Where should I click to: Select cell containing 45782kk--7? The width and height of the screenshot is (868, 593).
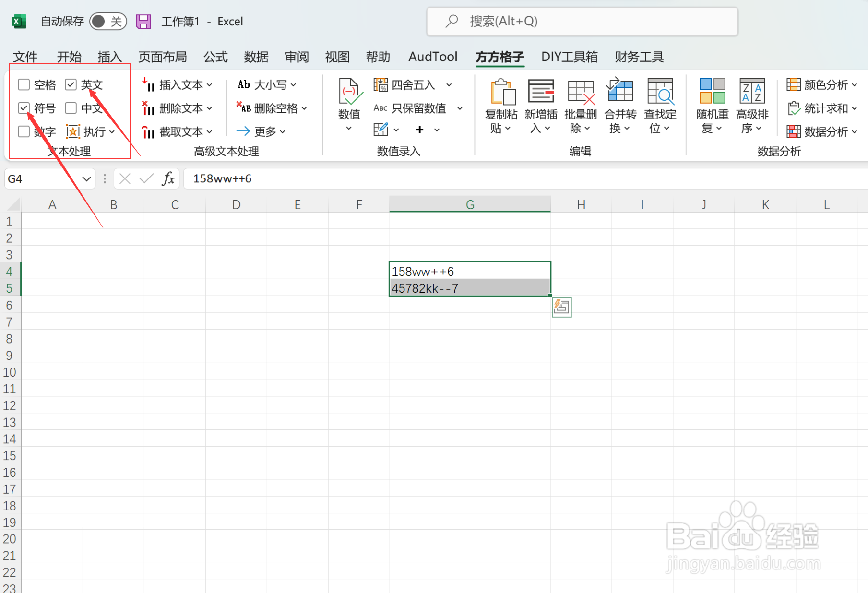[470, 288]
